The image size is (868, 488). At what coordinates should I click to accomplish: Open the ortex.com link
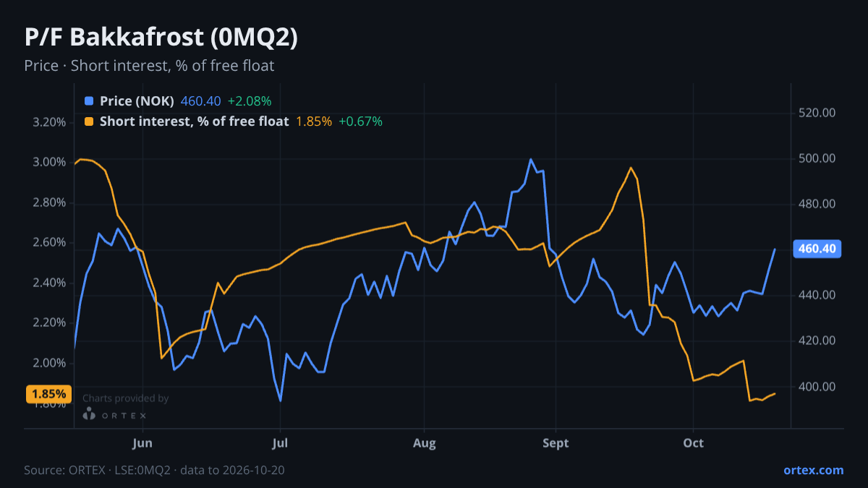pos(813,470)
